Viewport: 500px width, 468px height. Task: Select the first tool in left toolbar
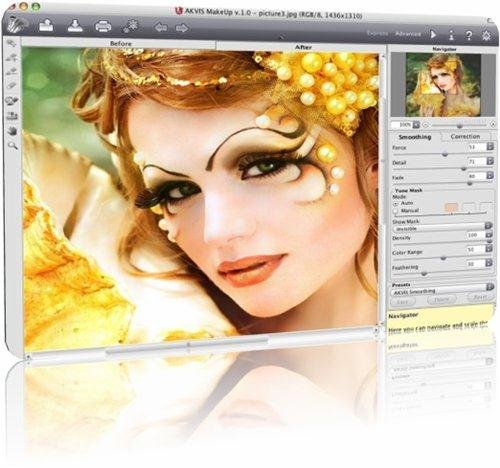click(x=12, y=43)
